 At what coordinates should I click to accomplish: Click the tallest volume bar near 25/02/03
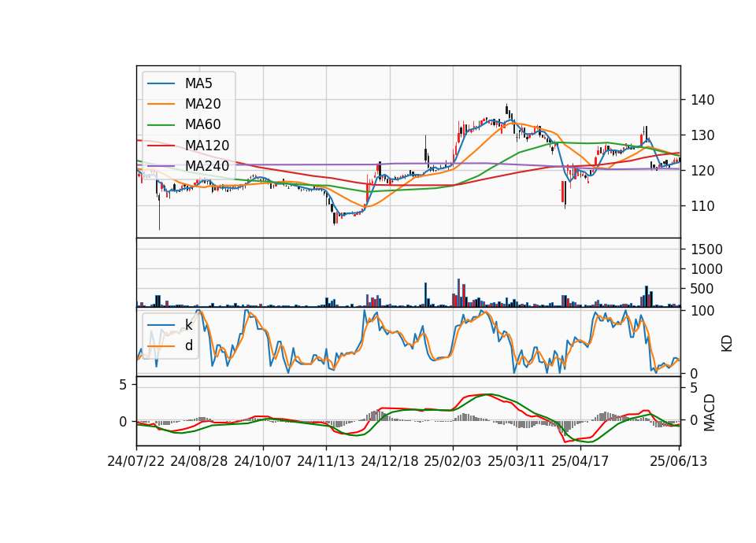(x=458, y=293)
